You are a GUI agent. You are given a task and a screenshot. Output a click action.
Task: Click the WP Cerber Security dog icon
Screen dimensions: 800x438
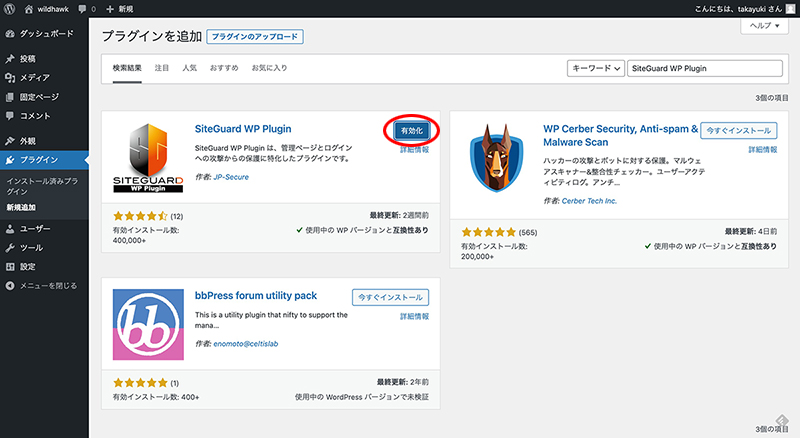coord(490,160)
